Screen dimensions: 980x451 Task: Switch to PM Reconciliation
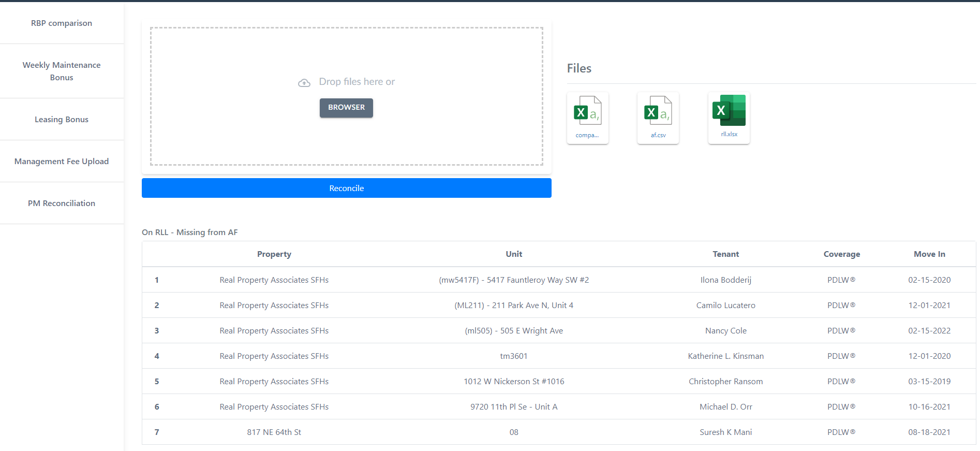pos(62,203)
